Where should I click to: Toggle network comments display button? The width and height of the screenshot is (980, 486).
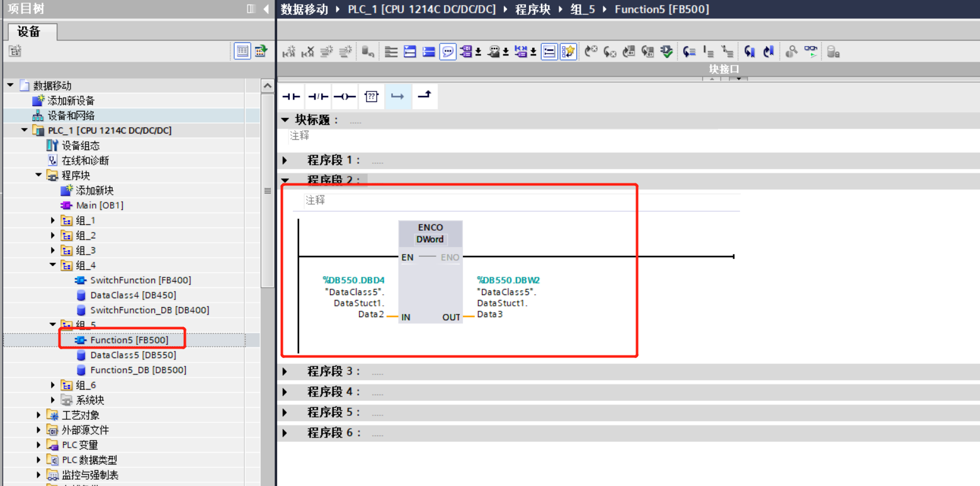pyautogui.click(x=549, y=52)
